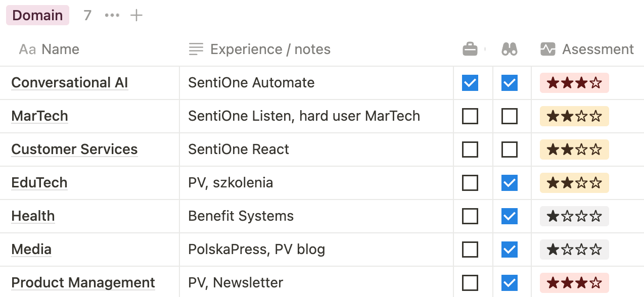Image resolution: width=644 pixels, height=297 pixels.
Task: Select the Domain group tag
Action: pos(37,15)
